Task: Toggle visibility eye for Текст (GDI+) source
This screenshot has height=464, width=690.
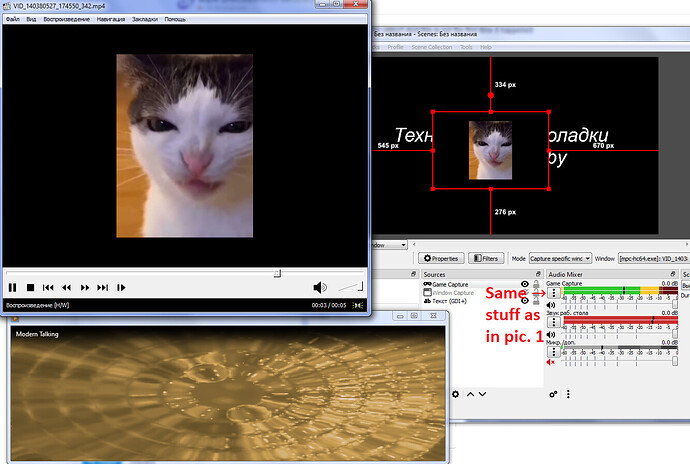Action: (x=525, y=301)
